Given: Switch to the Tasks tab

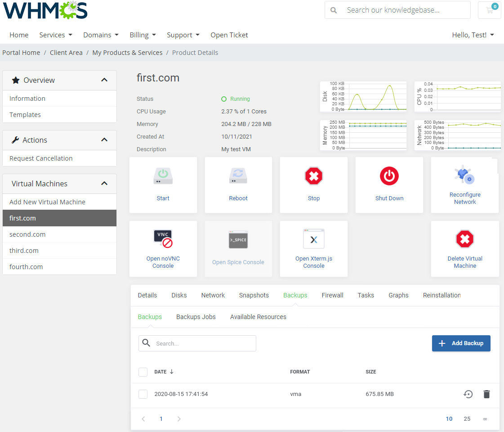Looking at the screenshot, I should point(366,295).
